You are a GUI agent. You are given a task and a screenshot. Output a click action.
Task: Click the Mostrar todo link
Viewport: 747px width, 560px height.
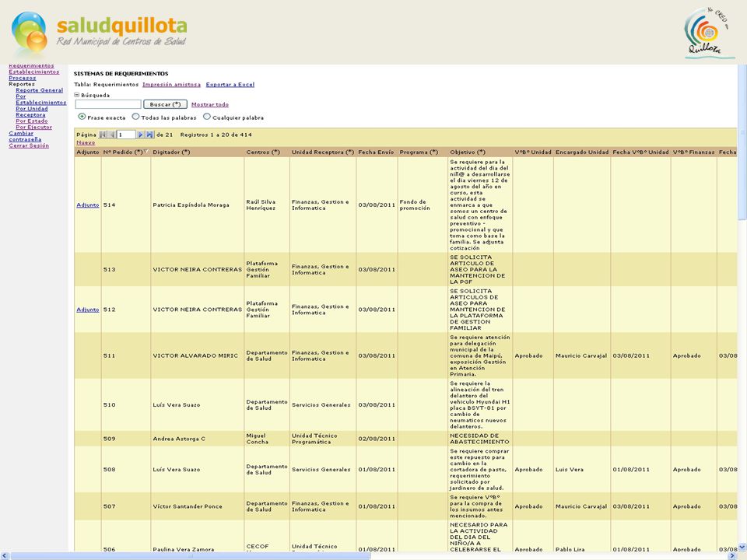(x=210, y=105)
